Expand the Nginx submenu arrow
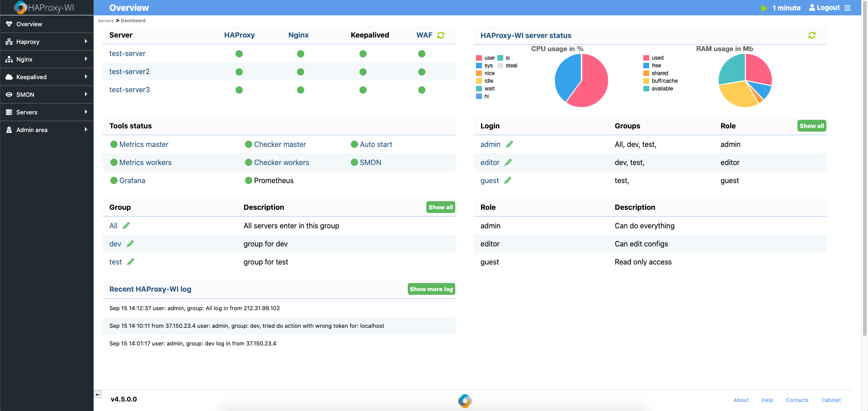 (86, 59)
